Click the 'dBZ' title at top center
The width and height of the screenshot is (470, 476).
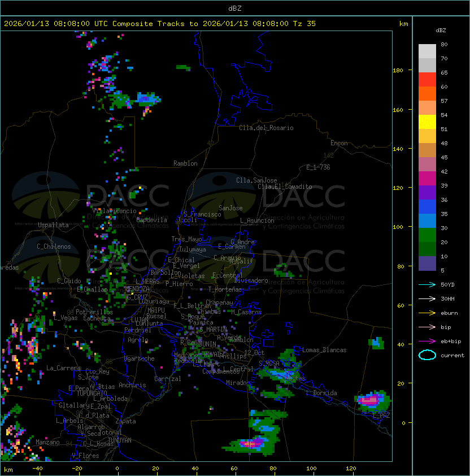pos(235,8)
